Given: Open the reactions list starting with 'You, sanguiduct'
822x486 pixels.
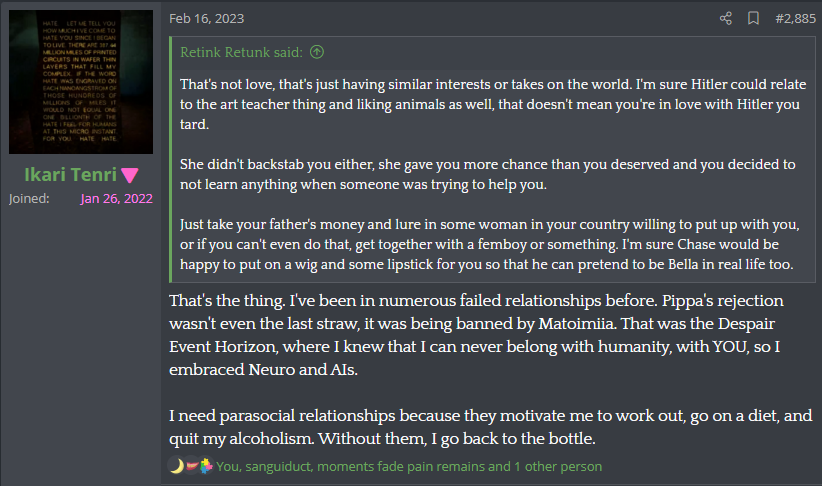Looking at the screenshot, I should pyautogui.click(x=409, y=466).
